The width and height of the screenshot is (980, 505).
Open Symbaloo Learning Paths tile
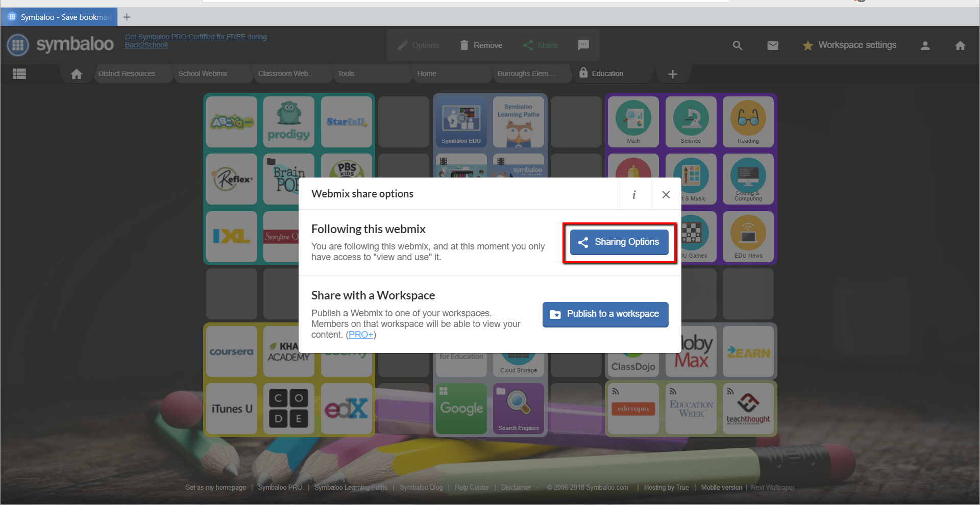pos(519,122)
